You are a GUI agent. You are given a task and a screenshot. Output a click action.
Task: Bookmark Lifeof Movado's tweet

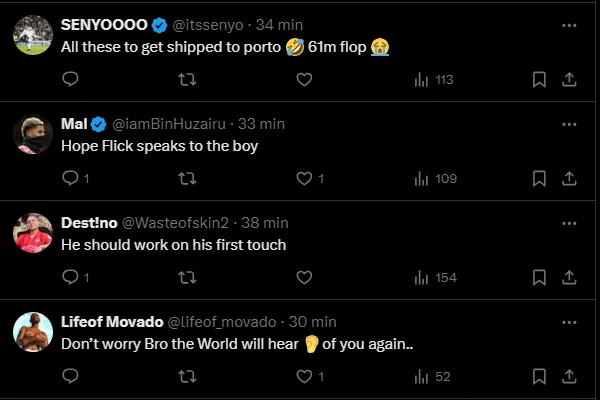(539, 376)
